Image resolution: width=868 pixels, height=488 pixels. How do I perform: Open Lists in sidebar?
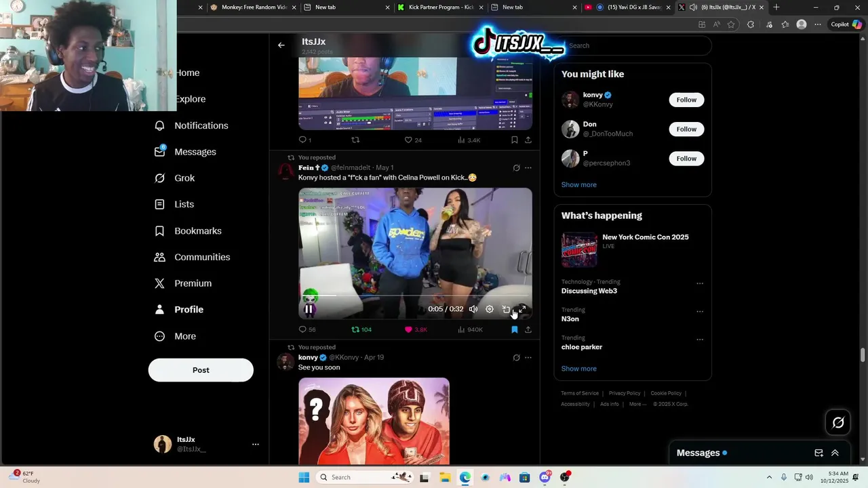click(x=174, y=204)
